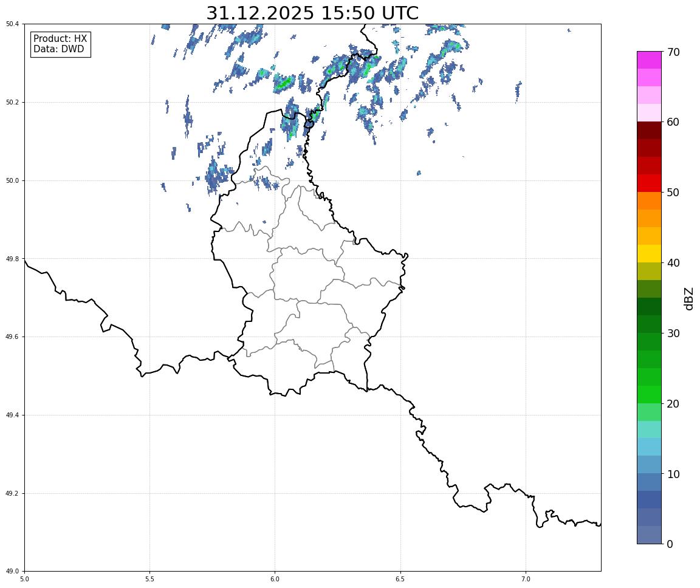The image size is (700, 588).
Task: Click colorbar tick value 70
Action: click(673, 52)
